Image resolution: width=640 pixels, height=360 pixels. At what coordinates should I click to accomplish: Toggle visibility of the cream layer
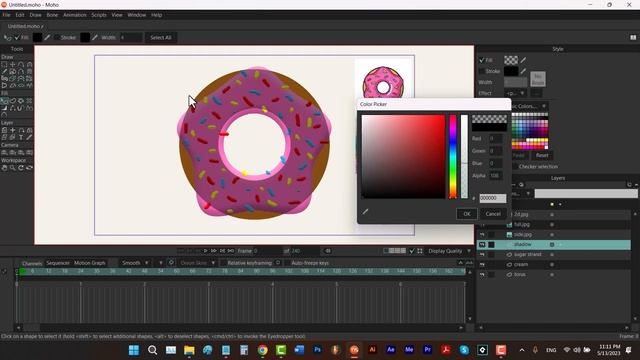coord(482,264)
